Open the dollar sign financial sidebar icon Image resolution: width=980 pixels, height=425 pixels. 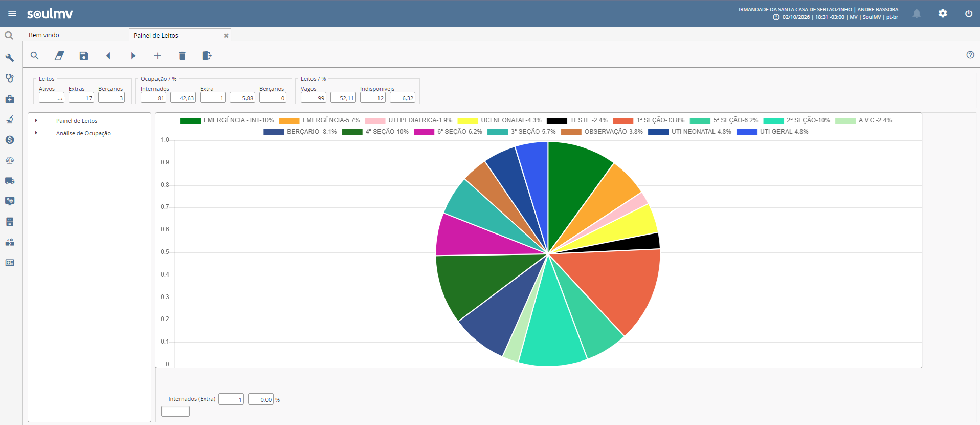pos(10,140)
